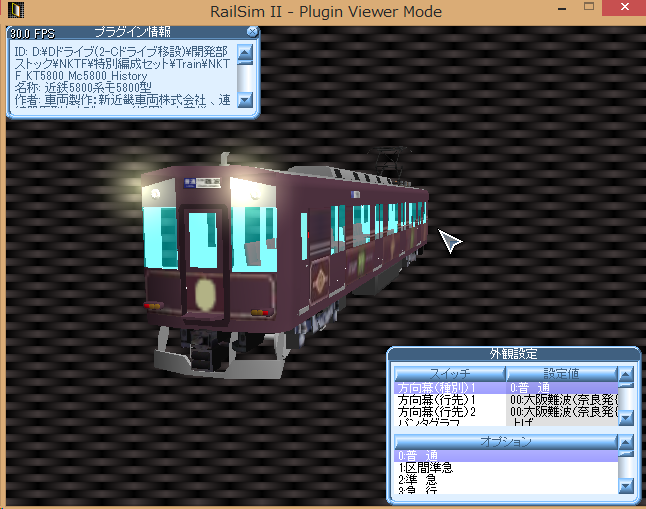The image size is (646, 509).
Task: Minimize the RailSim II window
Action: pyautogui.click(x=562, y=7)
